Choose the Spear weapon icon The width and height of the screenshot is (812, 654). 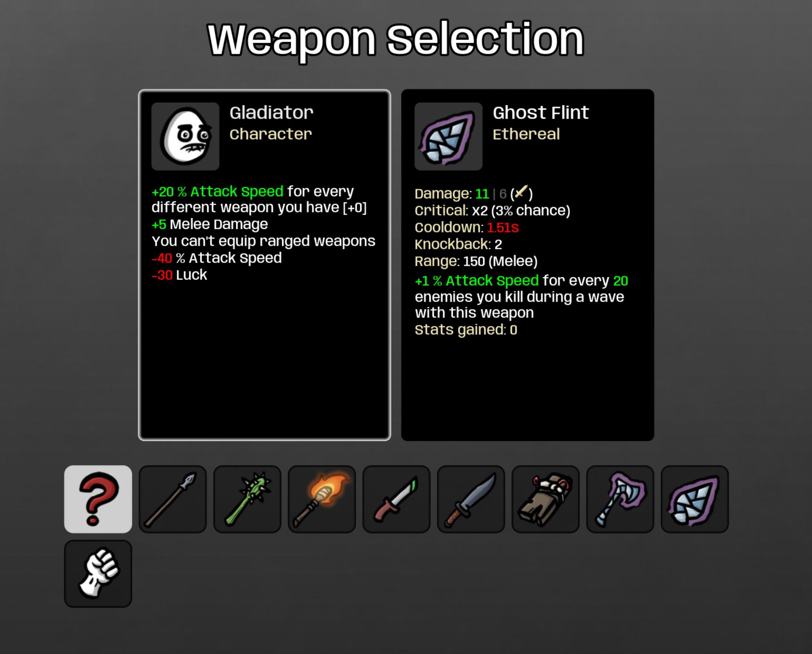[x=173, y=499]
